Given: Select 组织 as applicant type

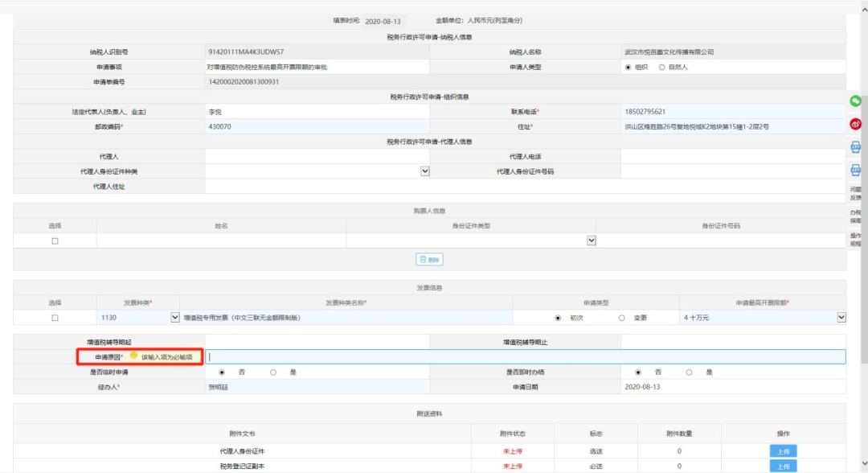Looking at the screenshot, I should [x=628, y=67].
